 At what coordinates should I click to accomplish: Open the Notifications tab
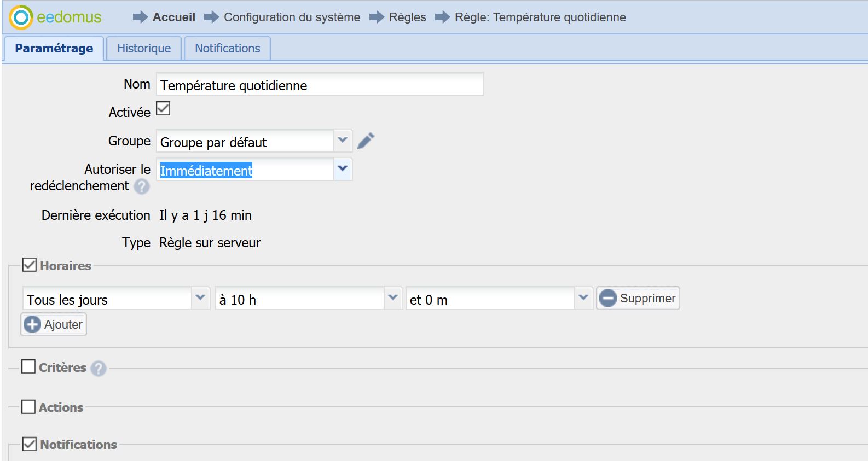[x=227, y=48]
